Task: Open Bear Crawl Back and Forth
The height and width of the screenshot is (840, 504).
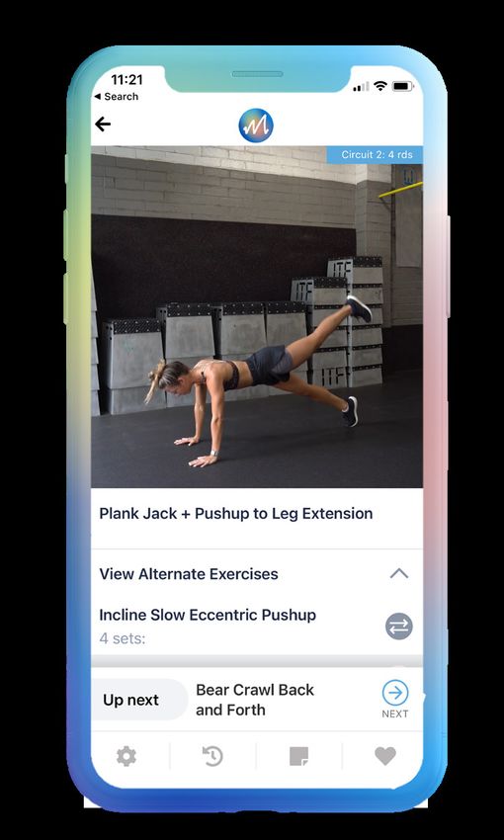Action: point(255,700)
